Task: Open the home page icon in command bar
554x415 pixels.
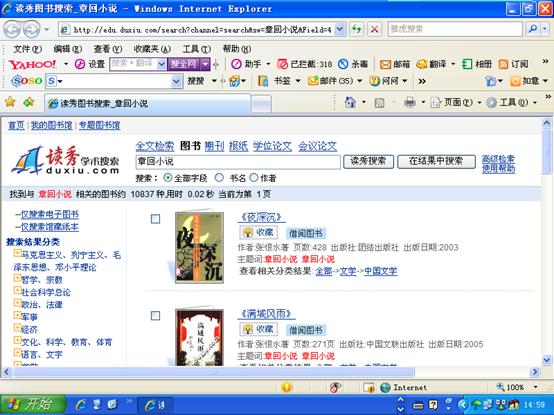Action: pyautogui.click(x=350, y=102)
